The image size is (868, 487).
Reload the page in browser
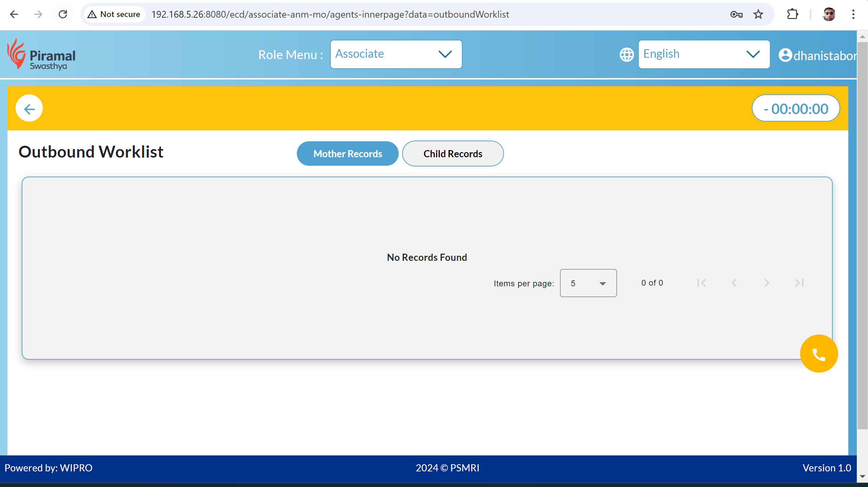pyautogui.click(x=63, y=14)
